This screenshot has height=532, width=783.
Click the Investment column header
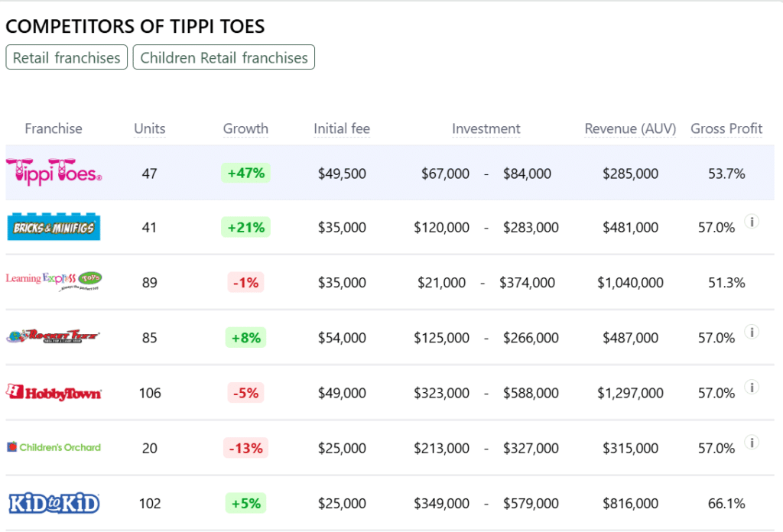[486, 128]
